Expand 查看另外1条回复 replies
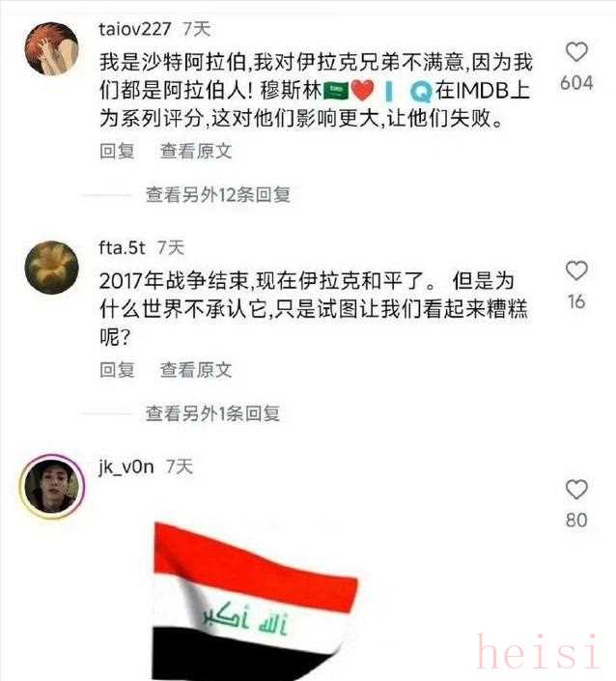 [x=212, y=413]
